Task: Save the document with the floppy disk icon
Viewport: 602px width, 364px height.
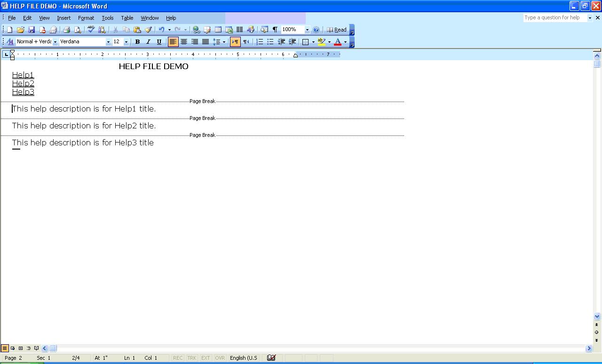Action: (32, 30)
